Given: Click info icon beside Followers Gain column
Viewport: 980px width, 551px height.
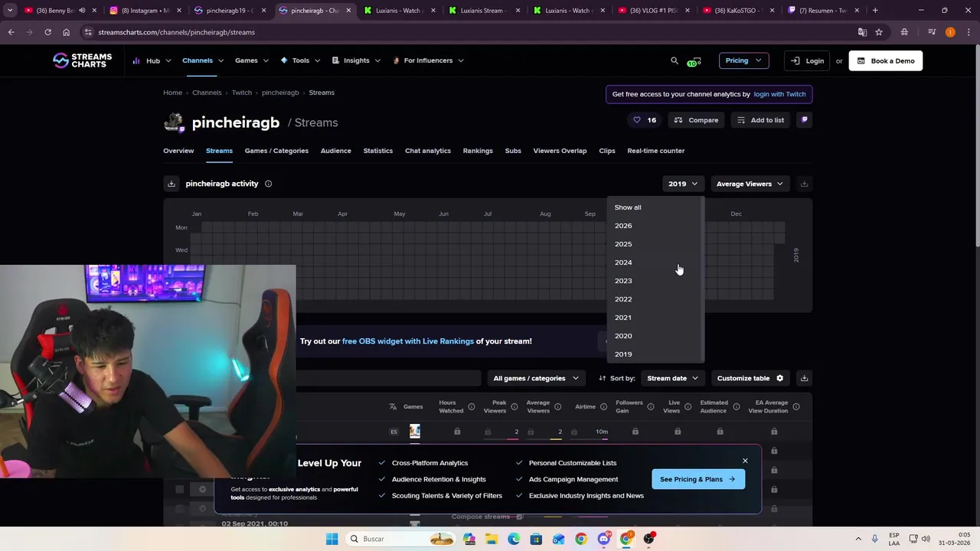Looking at the screenshot, I should tap(651, 407).
